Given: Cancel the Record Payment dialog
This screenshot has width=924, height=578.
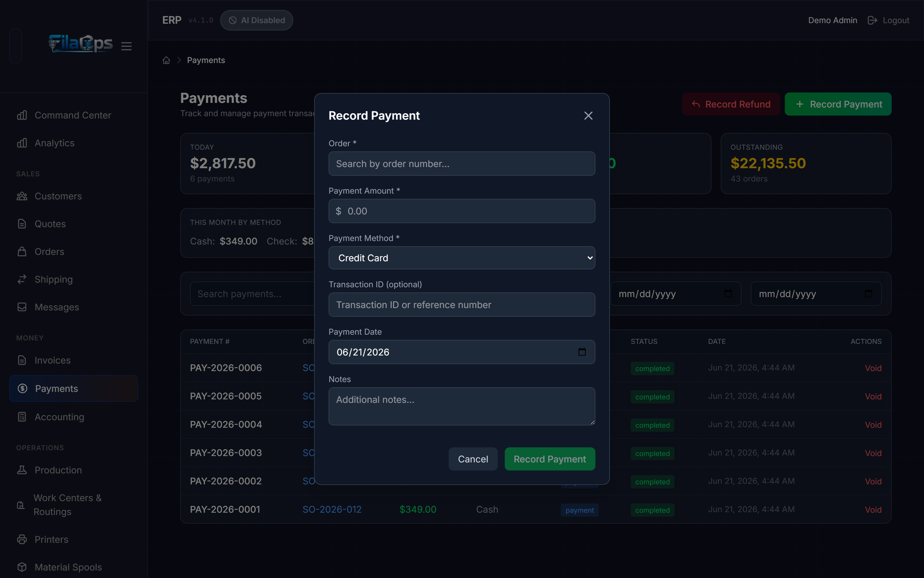Looking at the screenshot, I should (473, 459).
